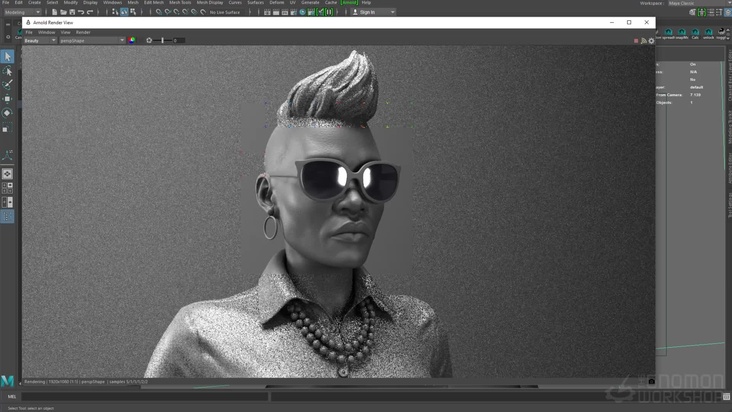Viewport: 732px width, 412px height.
Task: Click the Outliner panel layout button
Action: click(x=7, y=216)
